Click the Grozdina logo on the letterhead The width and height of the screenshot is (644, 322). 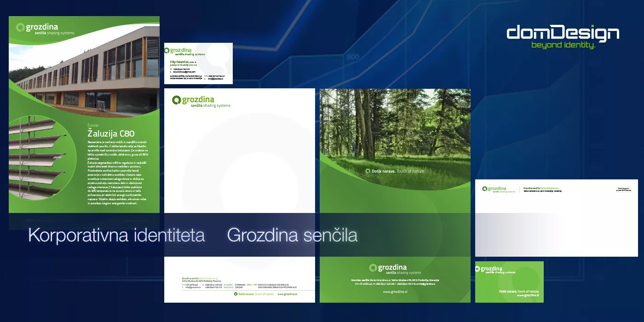pyautogui.click(x=201, y=101)
